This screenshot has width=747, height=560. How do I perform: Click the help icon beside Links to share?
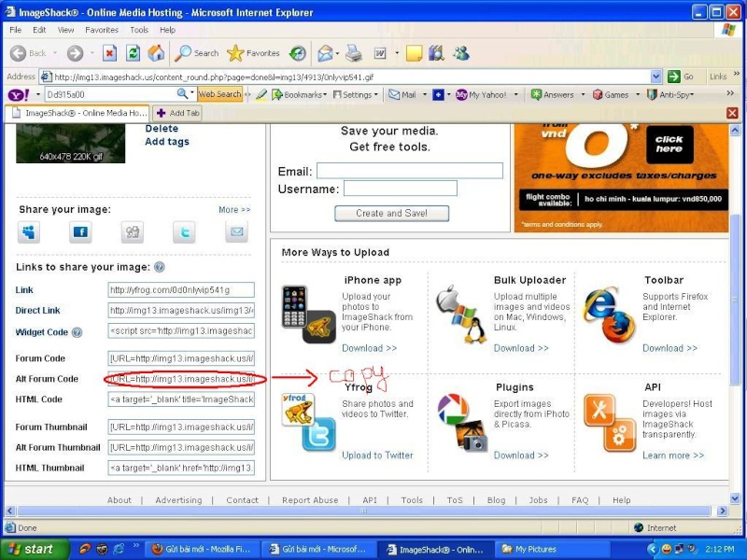[160, 267]
